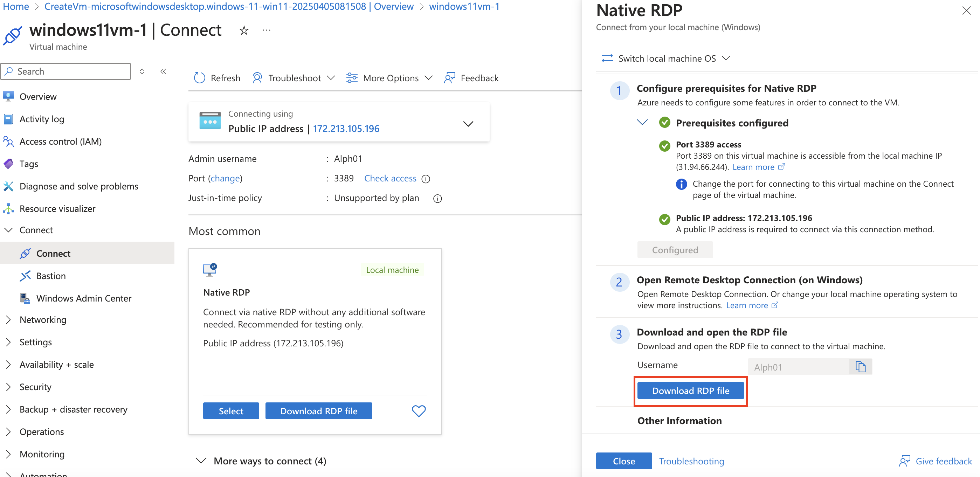Click Admin username value Alph01
The height and width of the screenshot is (477, 980).
[x=348, y=159]
